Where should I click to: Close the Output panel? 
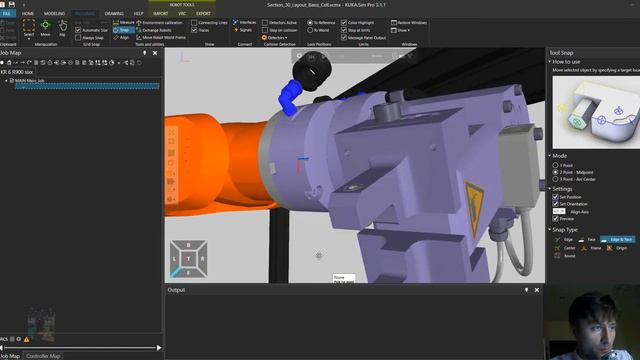coord(537,290)
